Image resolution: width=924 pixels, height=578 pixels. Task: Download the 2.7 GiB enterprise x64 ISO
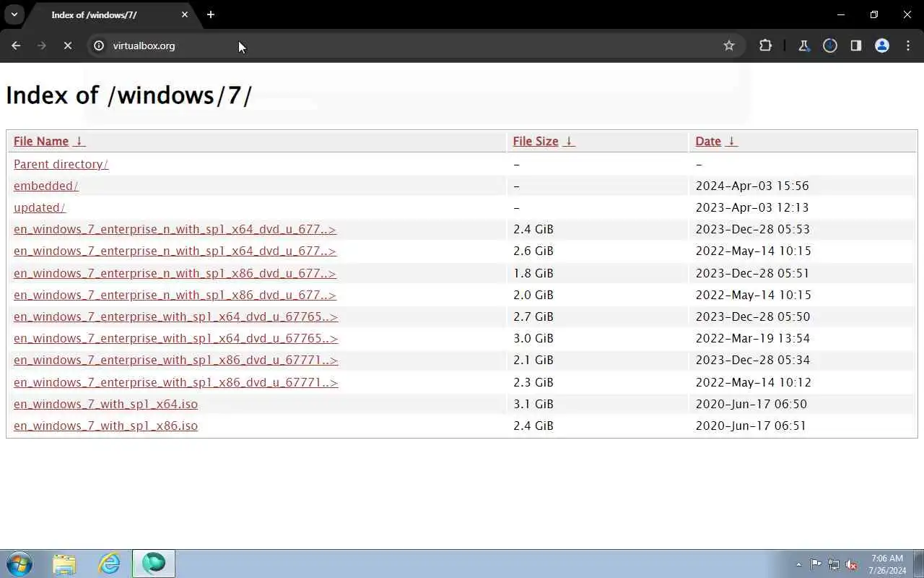pos(175,316)
